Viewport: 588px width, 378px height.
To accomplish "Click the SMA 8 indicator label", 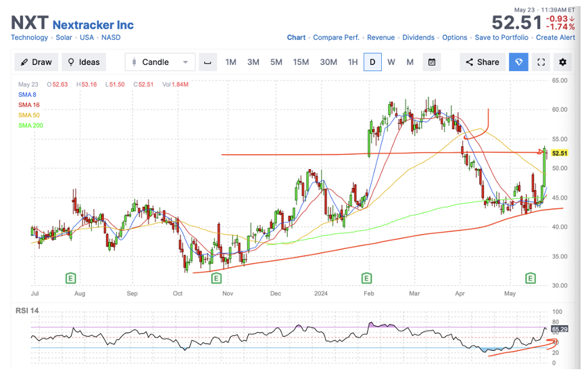I will point(27,95).
